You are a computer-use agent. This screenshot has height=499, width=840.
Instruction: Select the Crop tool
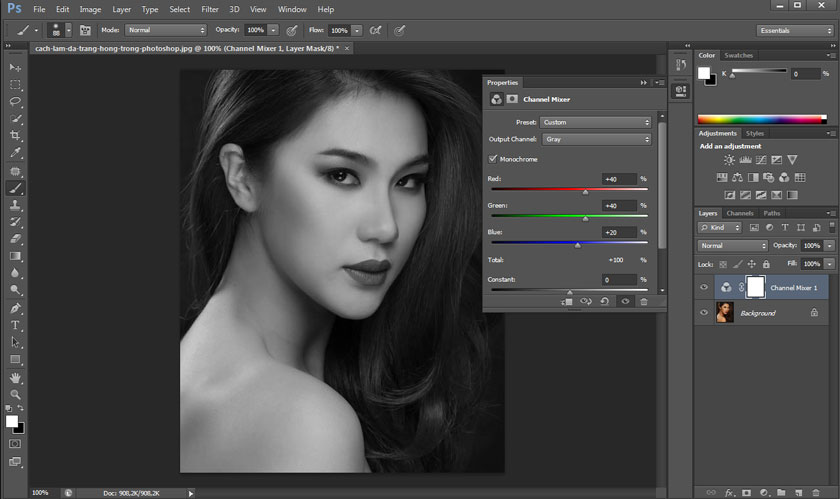pos(15,135)
